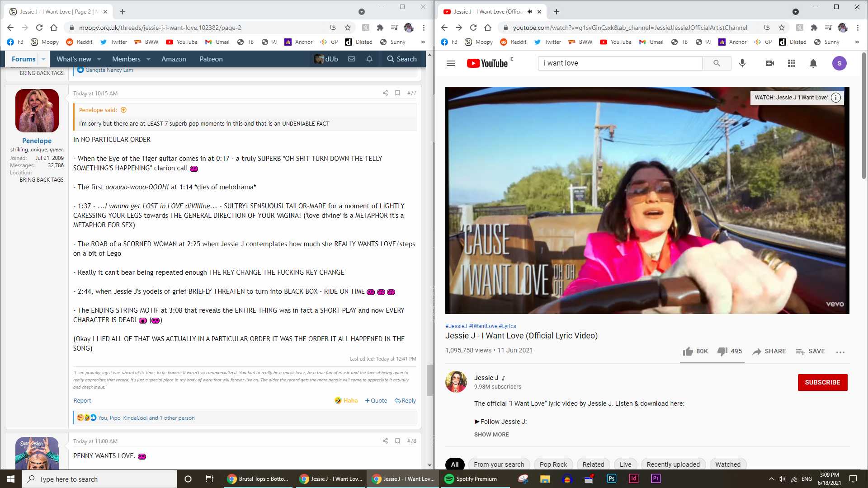Open forum Search in navbar
Image resolution: width=868 pixels, height=488 pixels.
tap(402, 59)
